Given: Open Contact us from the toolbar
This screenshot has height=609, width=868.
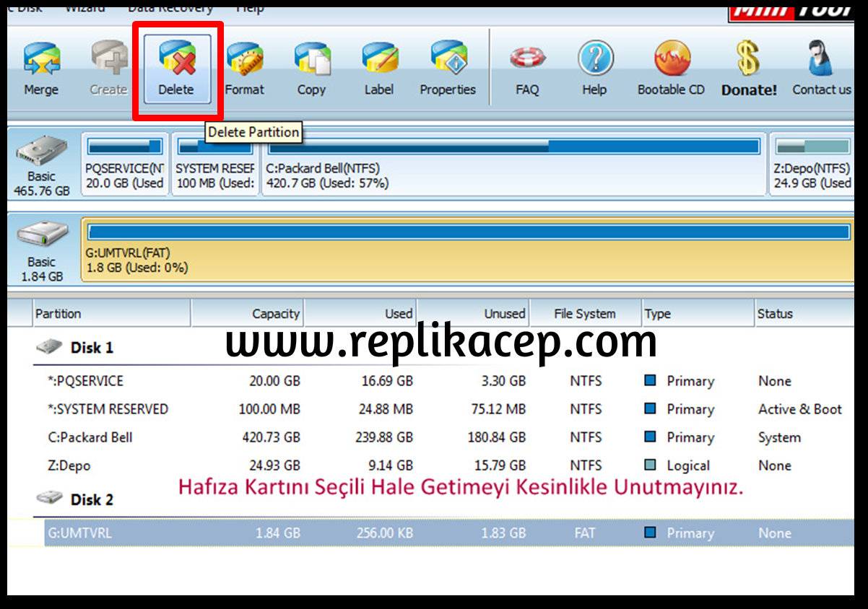Looking at the screenshot, I should coord(821,69).
